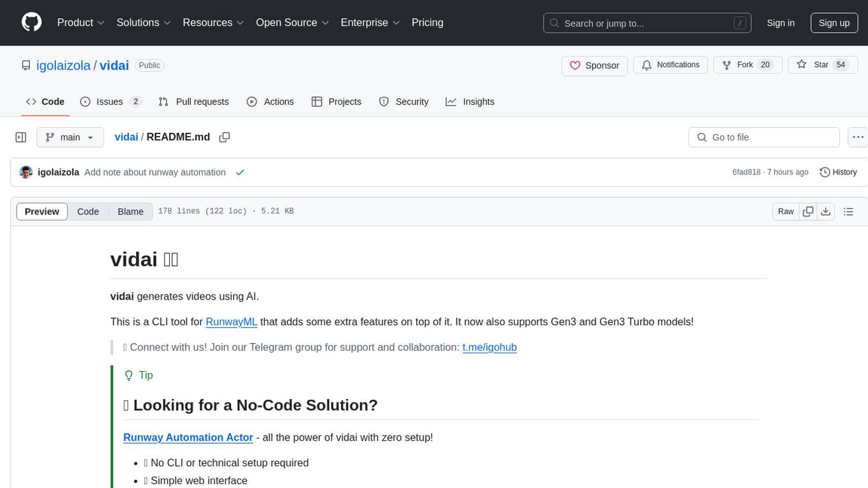This screenshot has width=868, height=488.
Task: Click the Public repository label
Action: pyautogui.click(x=150, y=65)
